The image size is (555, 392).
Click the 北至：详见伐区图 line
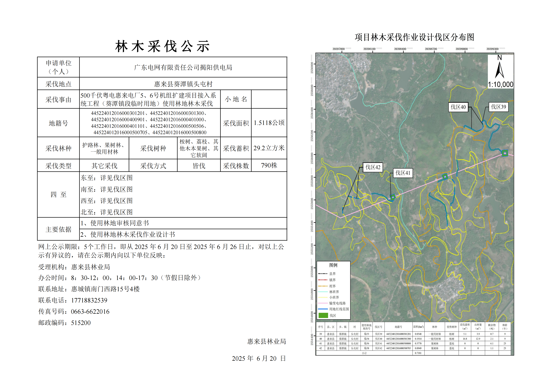pos(107,212)
